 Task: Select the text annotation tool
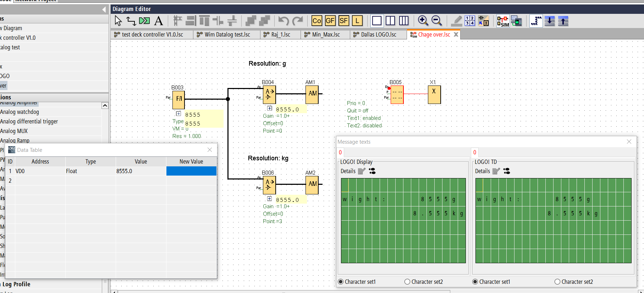159,21
